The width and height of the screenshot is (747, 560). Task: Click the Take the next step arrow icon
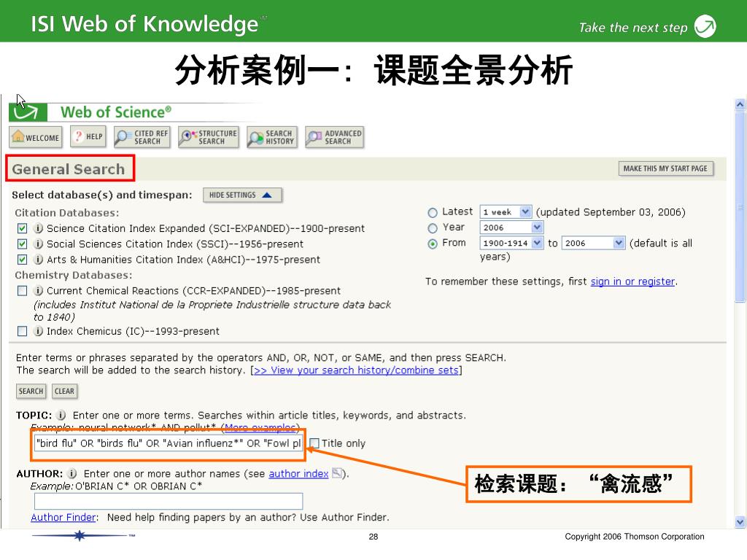tap(705, 26)
